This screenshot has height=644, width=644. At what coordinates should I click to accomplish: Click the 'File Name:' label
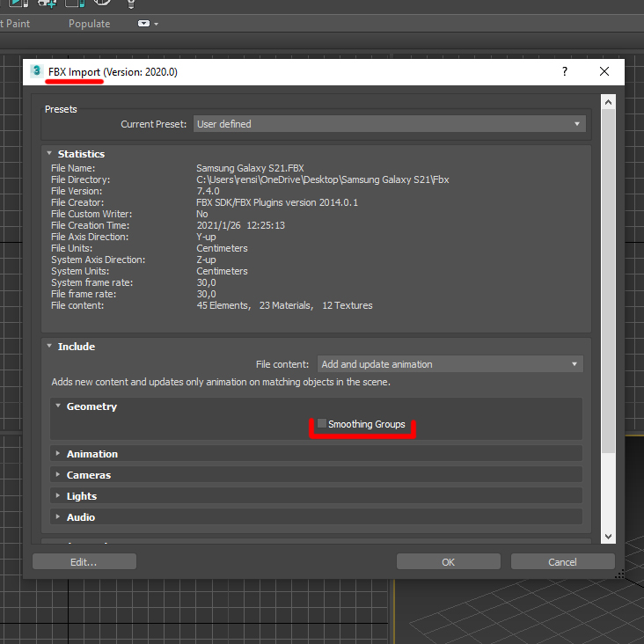[73, 168]
